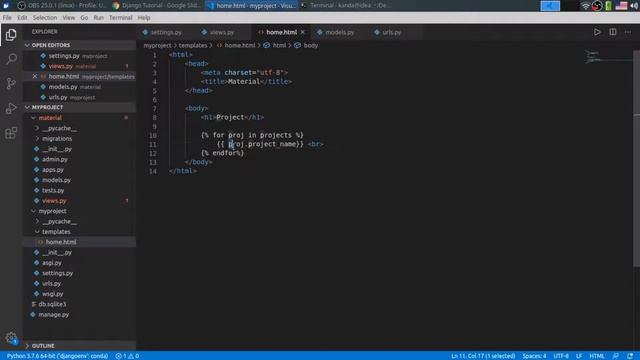
Task: Click the battery indicator in system tray
Action: [608, 6]
